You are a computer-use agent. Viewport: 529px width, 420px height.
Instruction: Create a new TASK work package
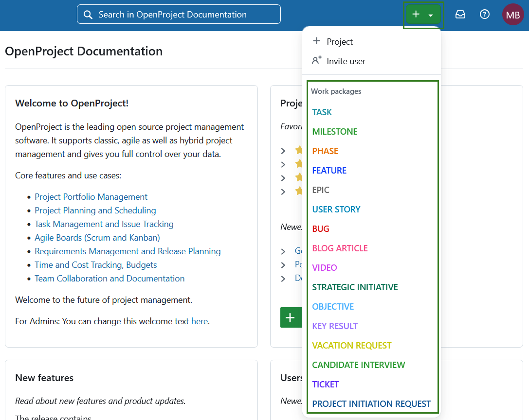pyautogui.click(x=322, y=112)
